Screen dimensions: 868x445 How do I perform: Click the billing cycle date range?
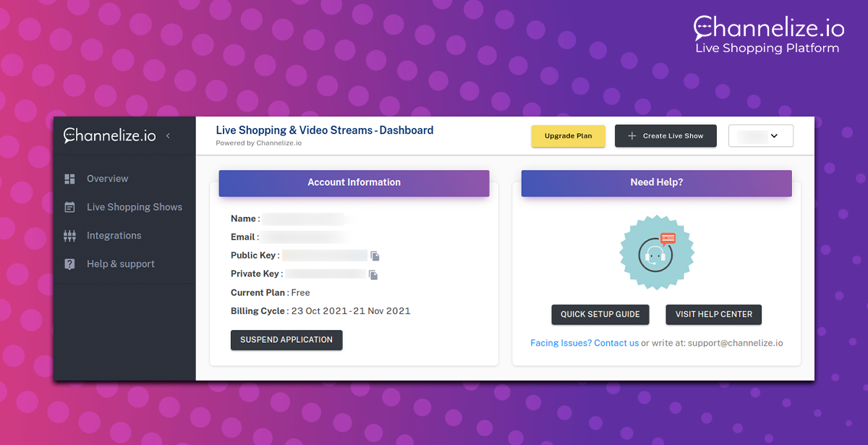click(351, 311)
